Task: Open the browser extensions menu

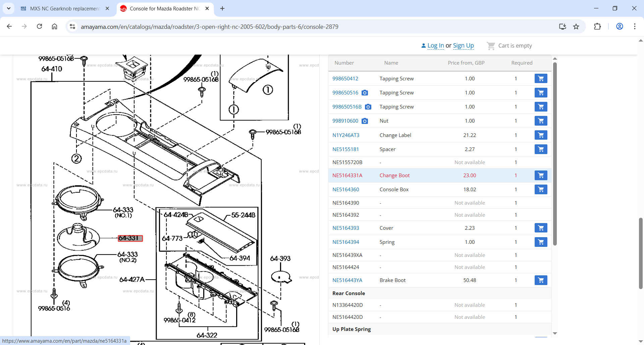Action: (x=597, y=26)
